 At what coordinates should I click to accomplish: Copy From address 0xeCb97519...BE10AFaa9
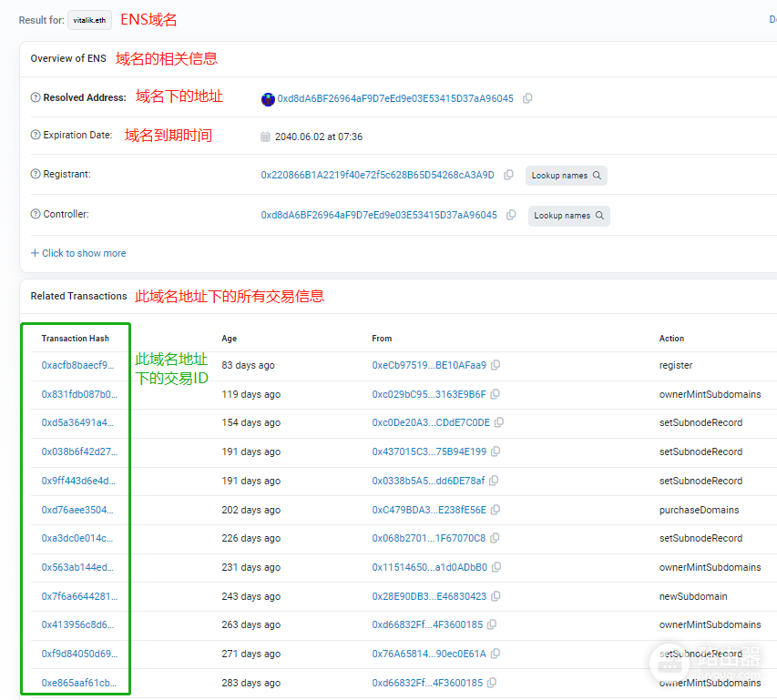496,365
